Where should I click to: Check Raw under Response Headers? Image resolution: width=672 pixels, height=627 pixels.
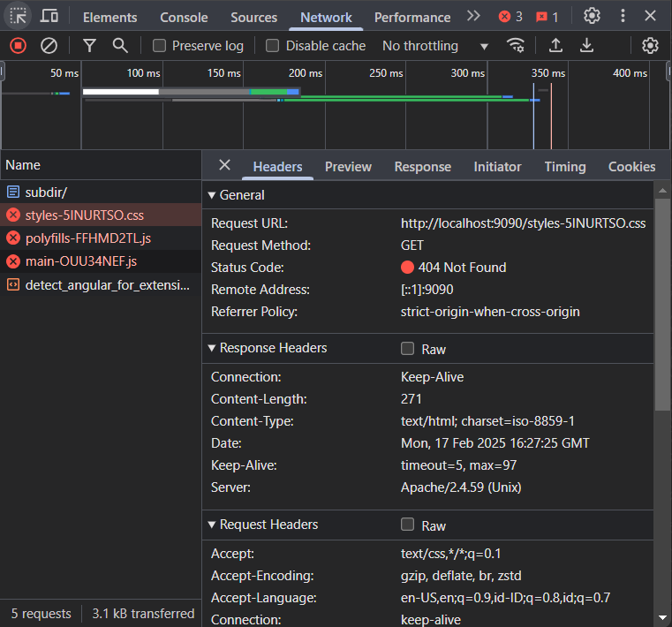click(x=407, y=349)
